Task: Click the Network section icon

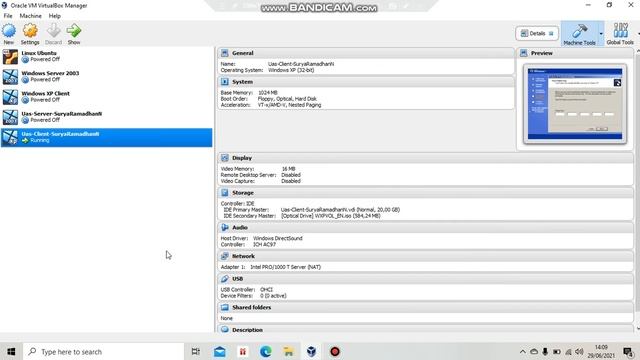Action: tap(224, 256)
